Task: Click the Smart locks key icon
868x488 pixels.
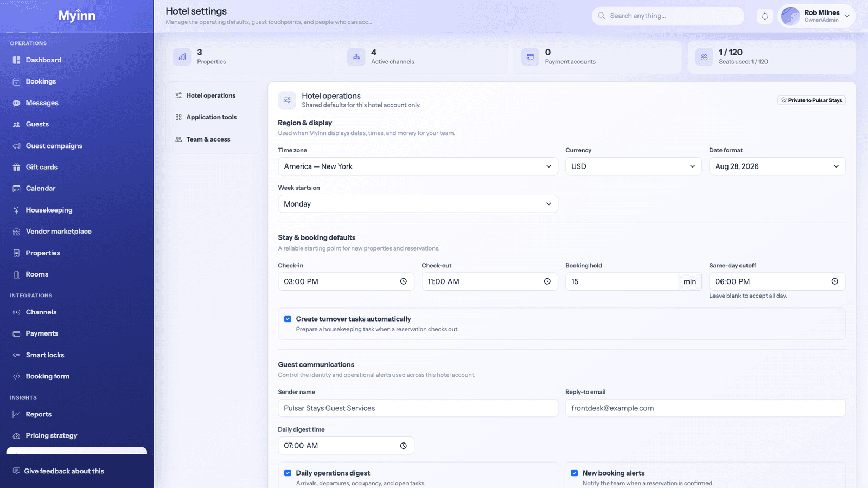Action: point(16,355)
